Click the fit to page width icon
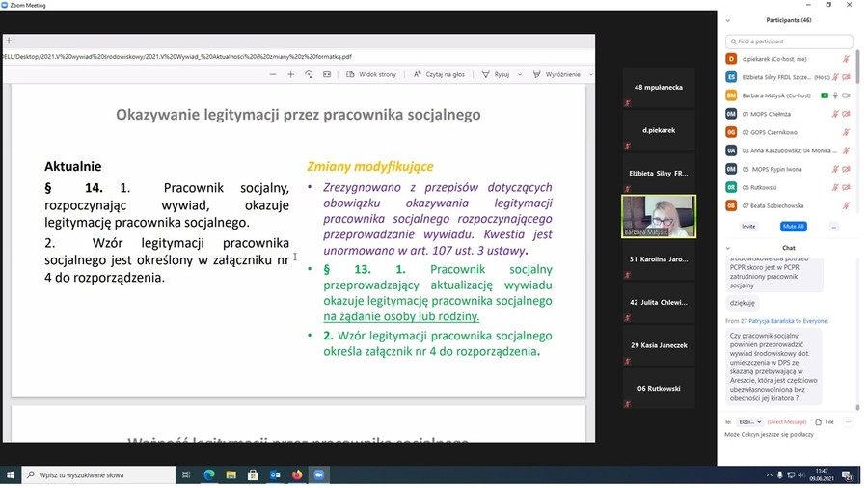Screen dimensions: 868x488 click(x=327, y=74)
